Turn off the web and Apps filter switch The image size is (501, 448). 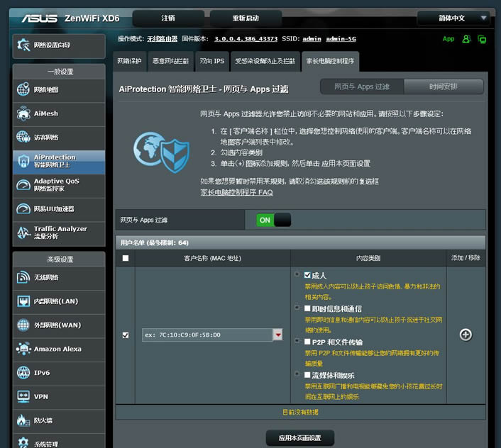click(273, 220)
